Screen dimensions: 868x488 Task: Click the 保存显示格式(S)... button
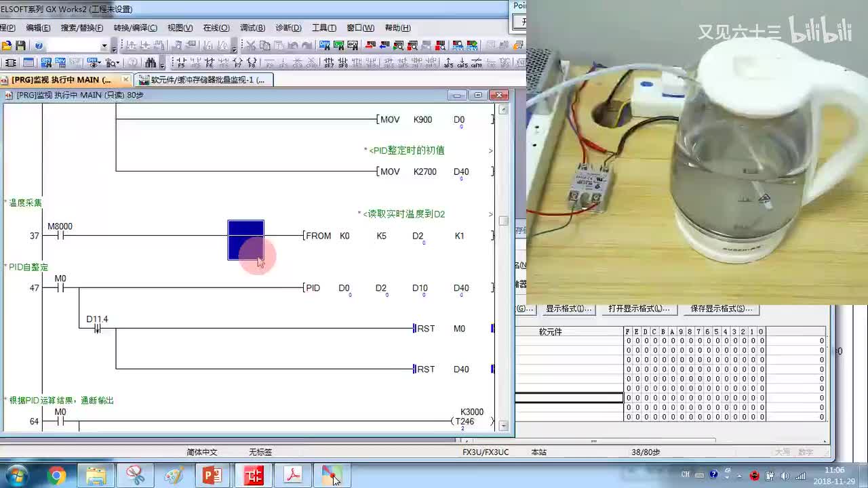[x=722, y=309]
